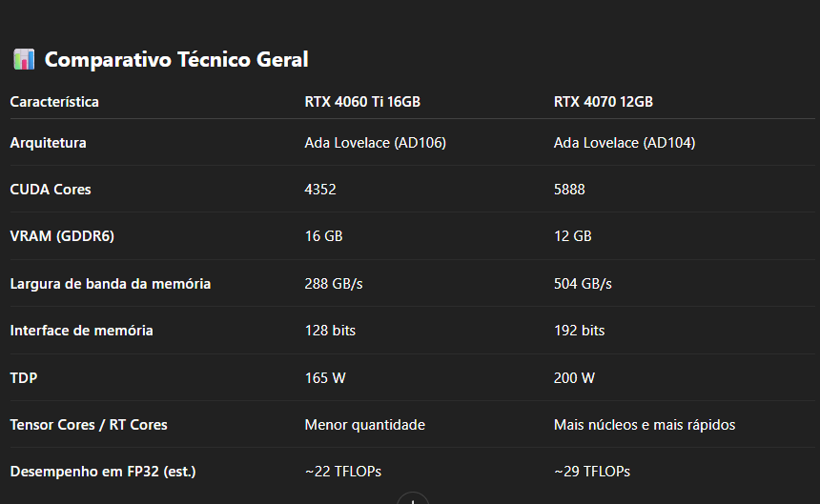
Task: Select the 16 GB VRAM value
Action: 323,236
